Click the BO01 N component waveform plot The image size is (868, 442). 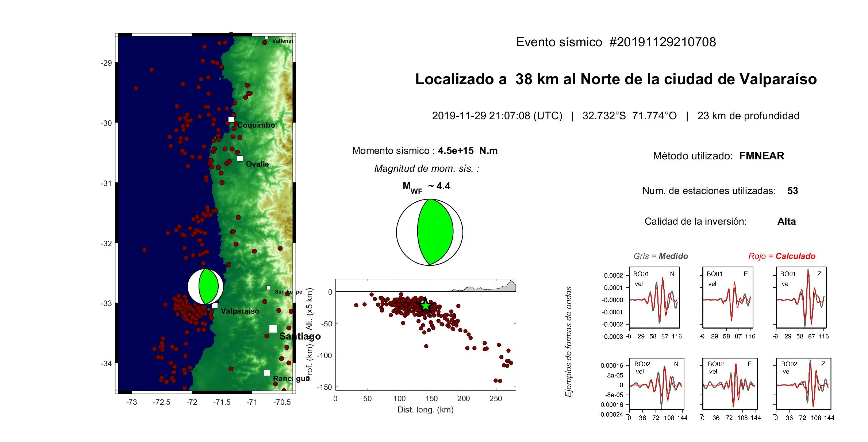tap(654, 298)
